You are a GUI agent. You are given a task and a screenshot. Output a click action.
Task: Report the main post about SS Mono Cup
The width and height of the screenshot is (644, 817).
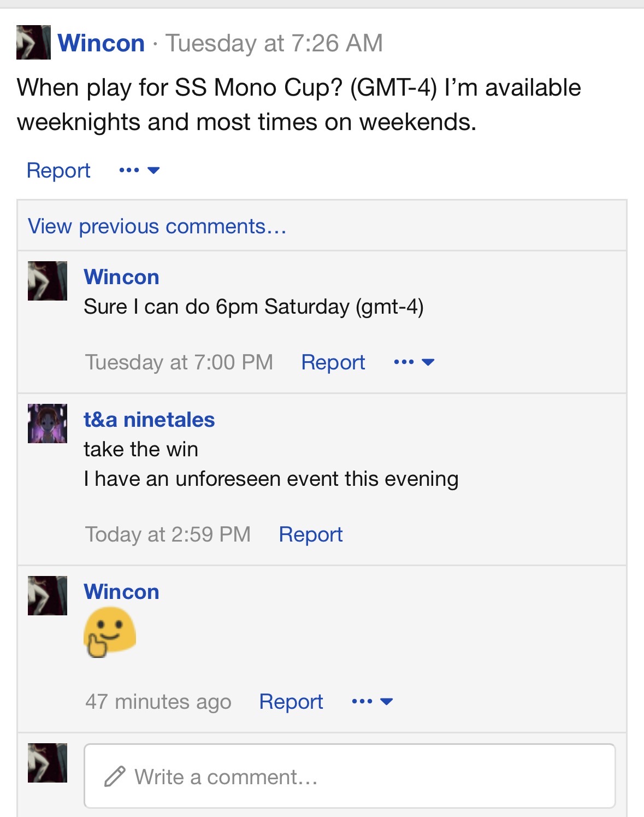coord(58,171)
